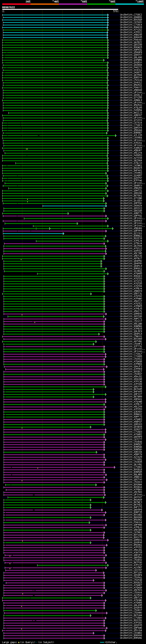Select hit label UniRef100_B9GW15
The width and height of the screenshot is (146, 644).
click(131, 48)
